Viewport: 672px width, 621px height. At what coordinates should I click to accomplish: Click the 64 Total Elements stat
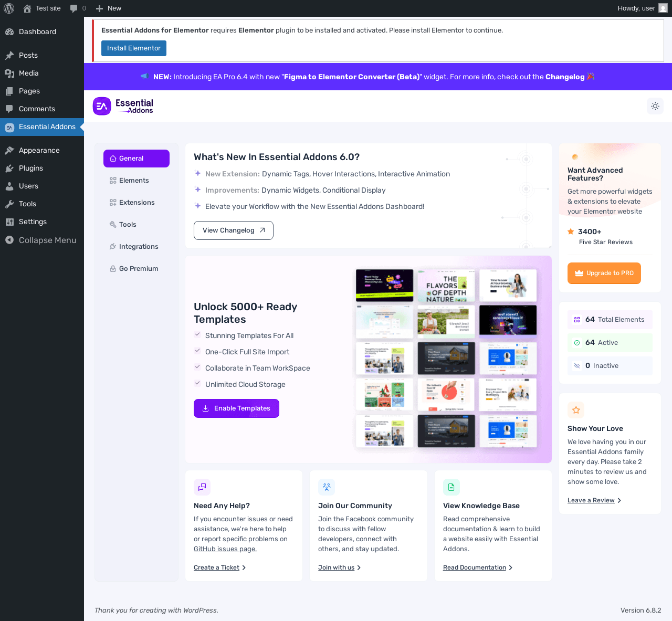tap(610, 320)
